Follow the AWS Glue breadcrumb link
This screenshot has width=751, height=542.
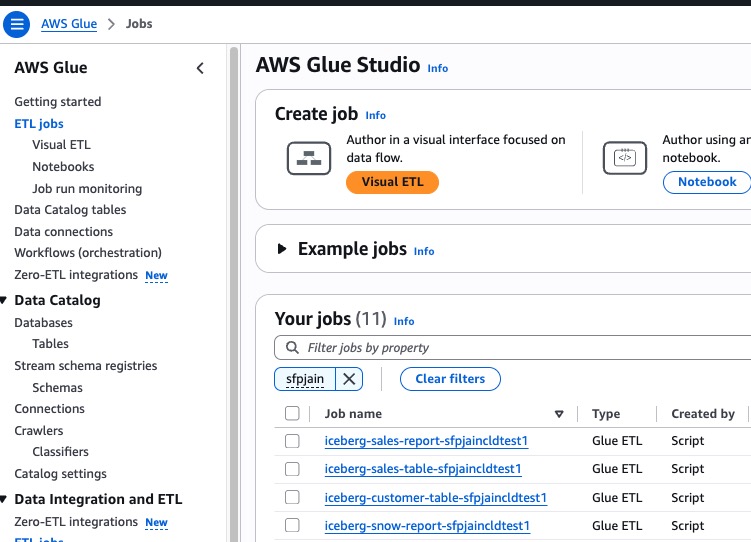[69, 23]
